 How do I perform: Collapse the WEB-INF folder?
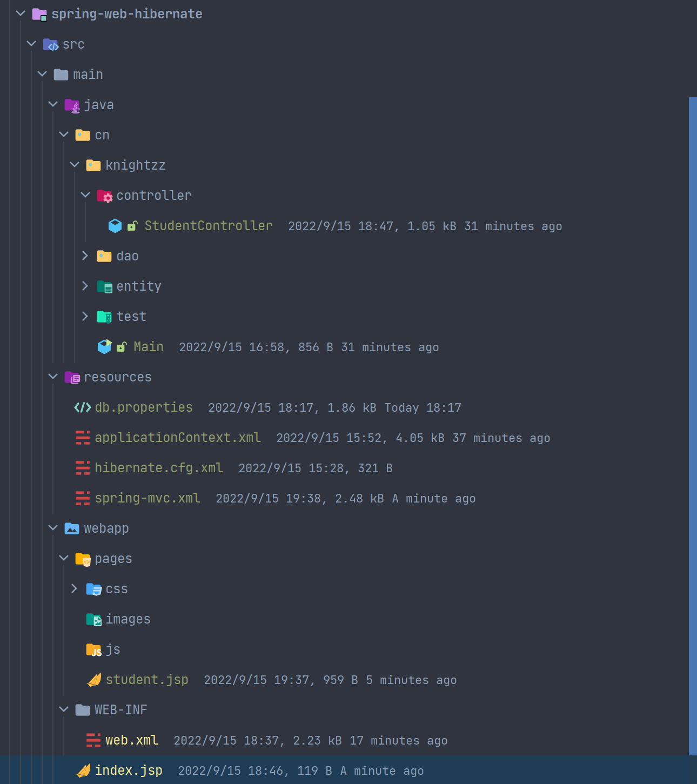pyautogui.click(x=64, y=710)
